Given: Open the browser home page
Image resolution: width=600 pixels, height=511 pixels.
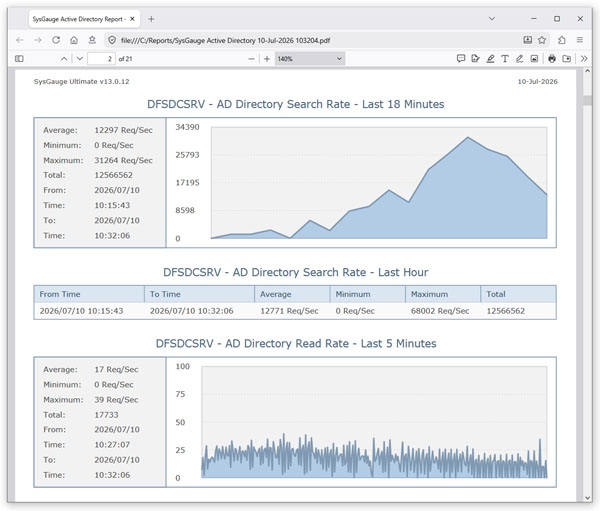Looking at the screenshot, I should [74, 40].
